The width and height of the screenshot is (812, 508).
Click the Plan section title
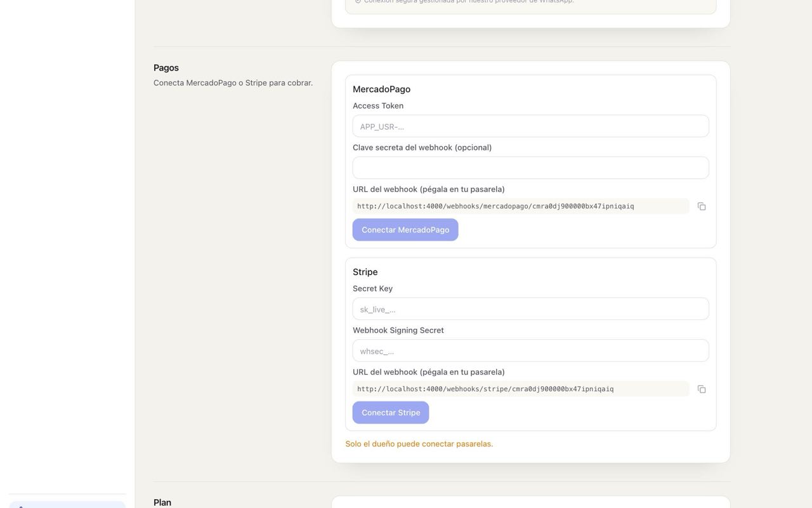pos(162,502)
